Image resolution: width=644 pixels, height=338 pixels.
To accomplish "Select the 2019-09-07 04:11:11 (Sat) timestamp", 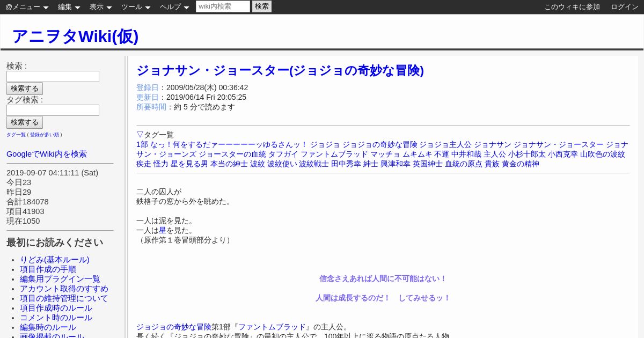I will click(x=52, y=173).
